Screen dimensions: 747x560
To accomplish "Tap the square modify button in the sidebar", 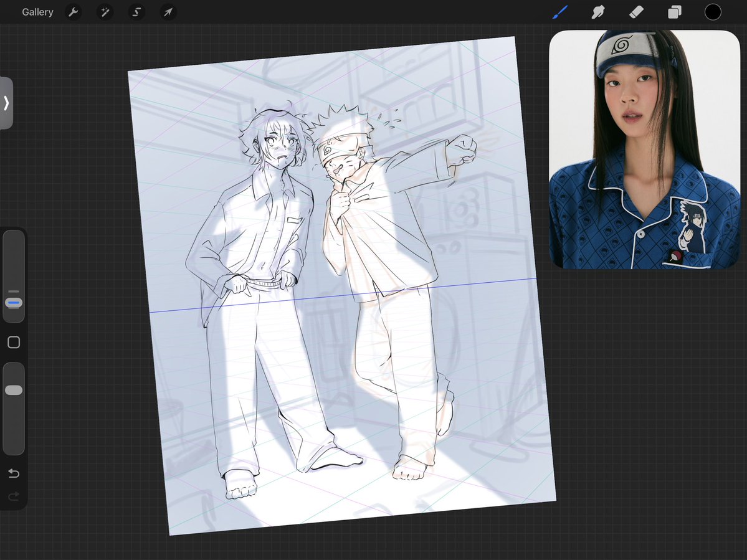I will (x=14, y=343).
